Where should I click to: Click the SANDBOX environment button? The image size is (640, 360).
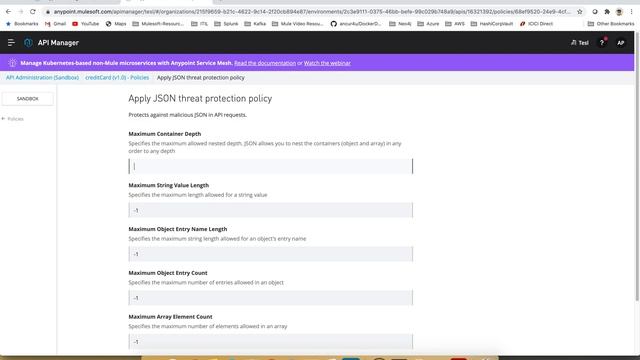tap(28, 99)
